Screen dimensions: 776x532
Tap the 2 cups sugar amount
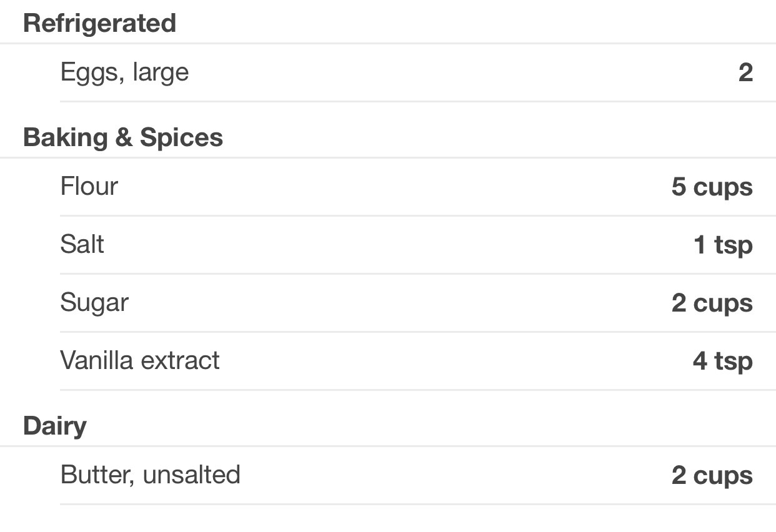pyautogui.click(x=712, y=303)
